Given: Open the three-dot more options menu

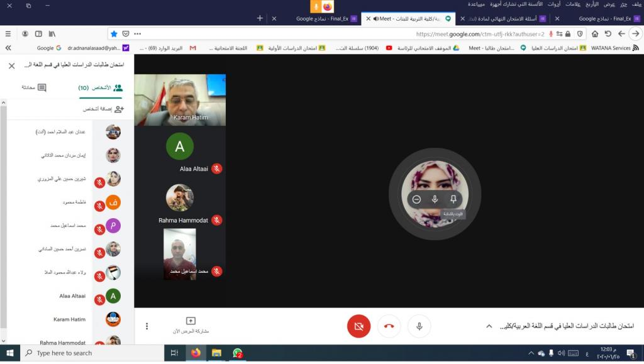Looking at the screenshot, I should click(x=147, y=326).
